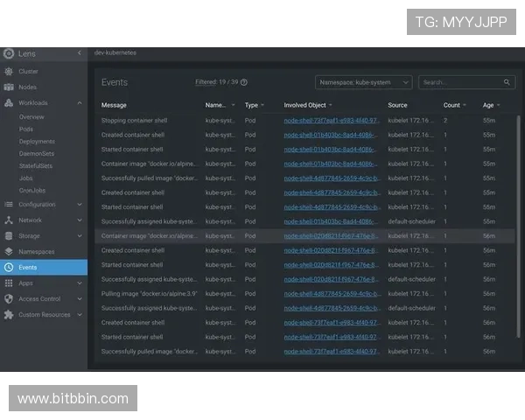Go to CronJobs under Workloads

coord(32,189)
